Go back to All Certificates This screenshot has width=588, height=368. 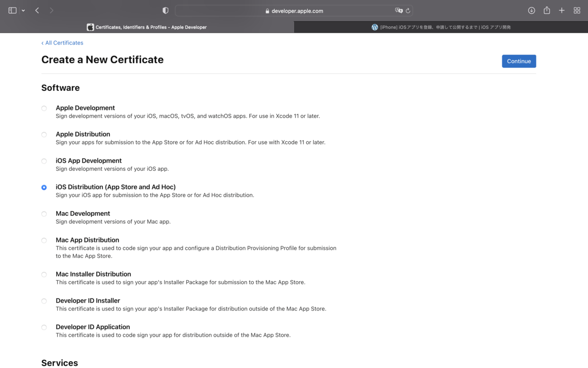[62, 43]
